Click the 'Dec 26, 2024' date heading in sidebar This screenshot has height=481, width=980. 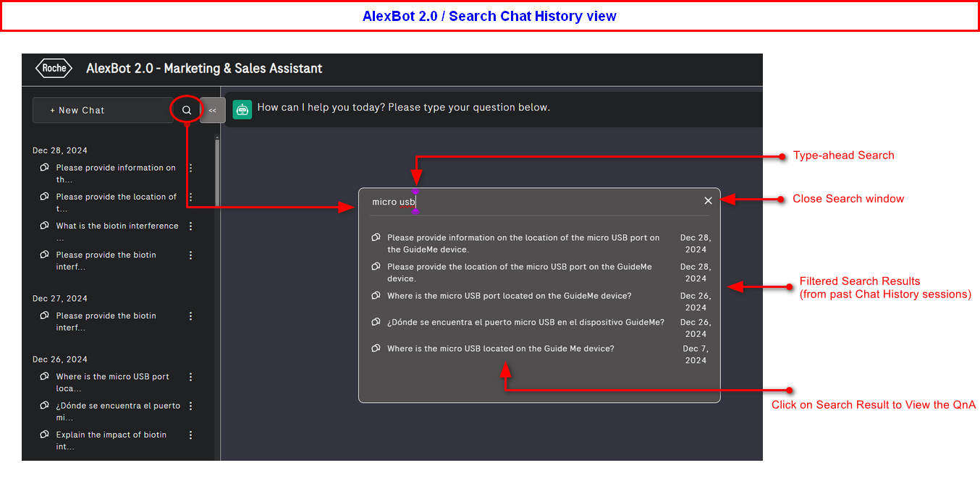click(x=60, y=359)
